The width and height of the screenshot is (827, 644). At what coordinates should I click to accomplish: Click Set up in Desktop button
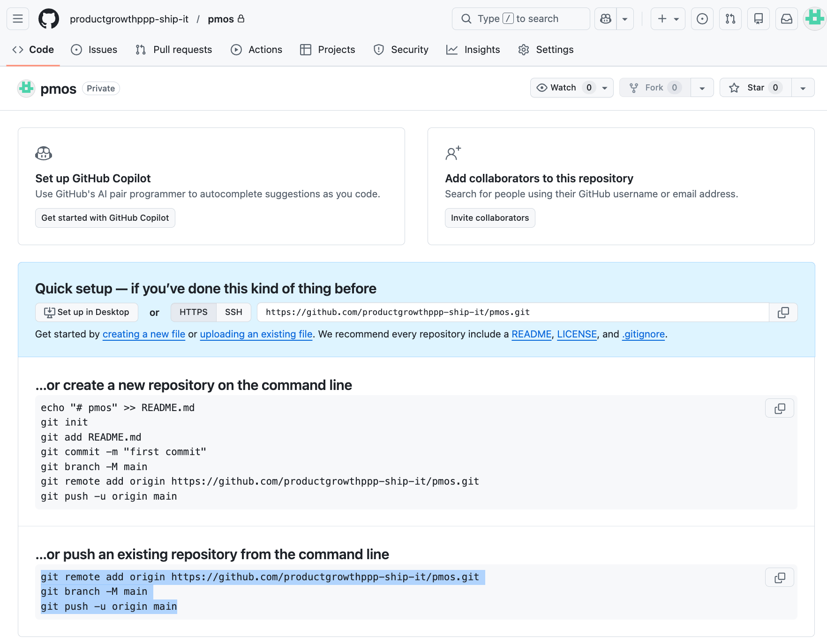tap(87, 312)
